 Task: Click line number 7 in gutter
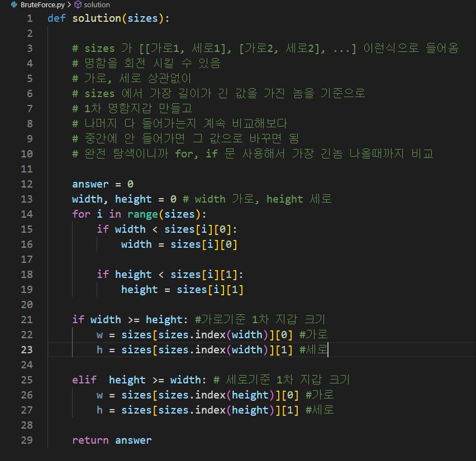click(30, 109)
